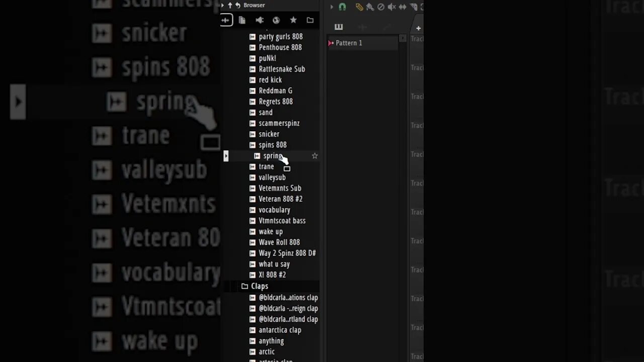This screenshot has height=362, width=644.
Task: Select the Slice tool icon
Action: coord(413,7)
